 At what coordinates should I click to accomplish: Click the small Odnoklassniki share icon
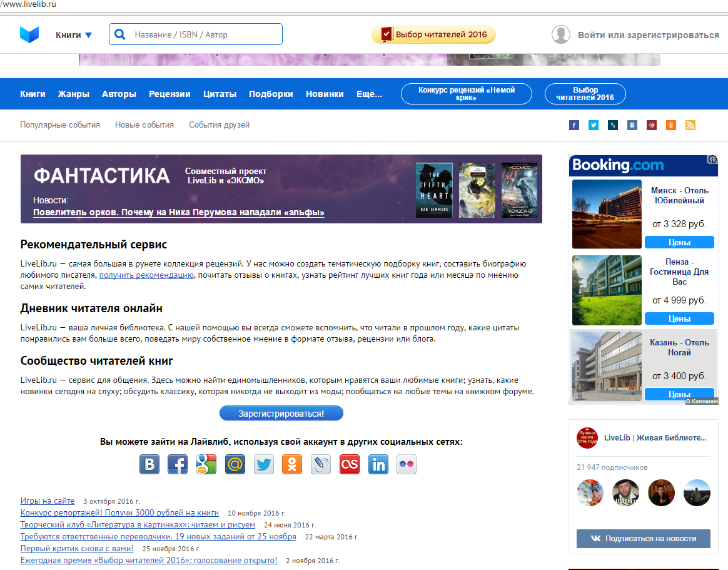click(671, 125)
